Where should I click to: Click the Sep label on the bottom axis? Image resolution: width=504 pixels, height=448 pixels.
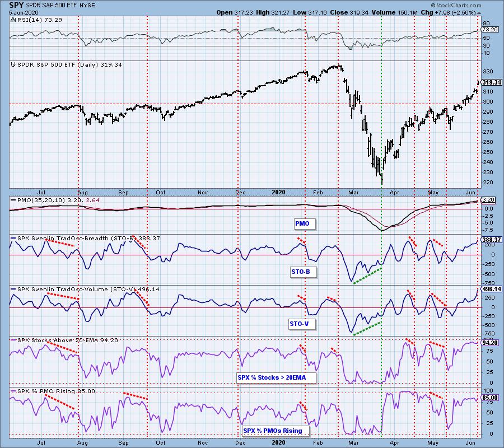(x=123, y=442)
